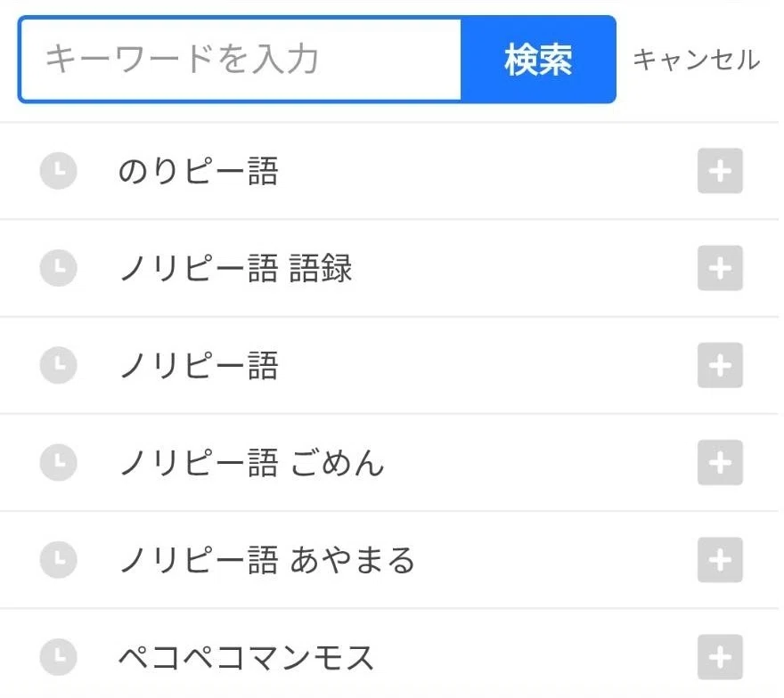
Task: Tap the plus icon beside ペコペコマンモス
Action: [720, 657]
